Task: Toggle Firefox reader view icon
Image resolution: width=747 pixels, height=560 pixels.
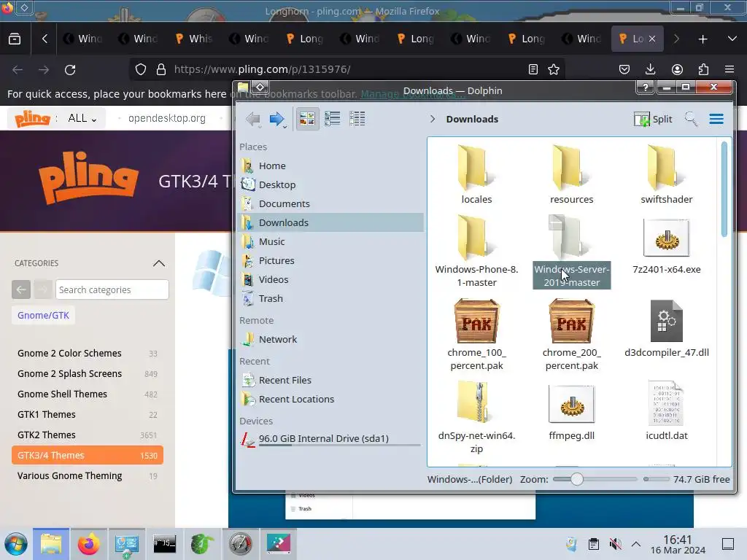Action: [x=533, y=69]
